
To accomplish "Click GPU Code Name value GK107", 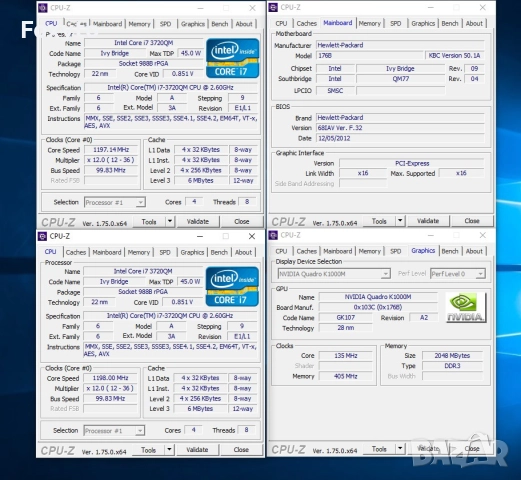I will point(346,317).
